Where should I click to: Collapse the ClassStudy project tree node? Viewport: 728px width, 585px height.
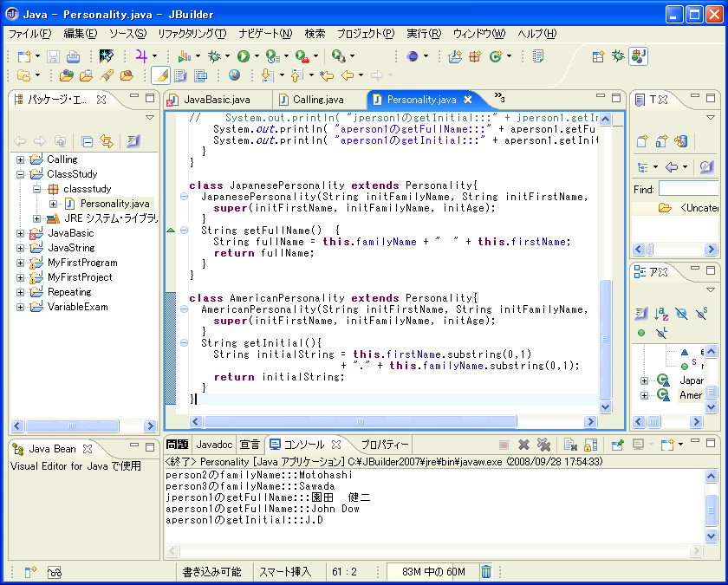tap(20, 174)
